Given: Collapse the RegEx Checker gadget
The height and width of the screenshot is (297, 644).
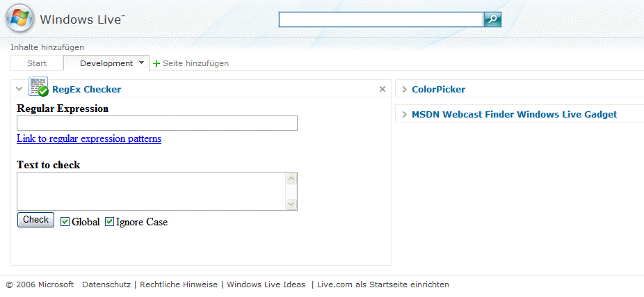Looking at the screenshot, I should [x=19, y=89].
